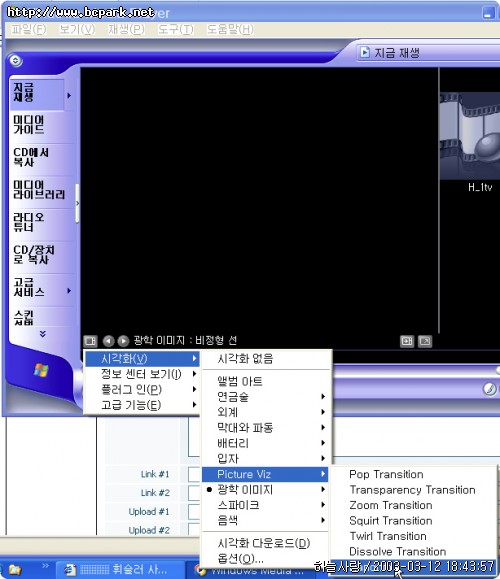Screen dimensions: 500x579
Task: Expand the 고급 서비스 arrow
Action: click(x=69, y=291)
